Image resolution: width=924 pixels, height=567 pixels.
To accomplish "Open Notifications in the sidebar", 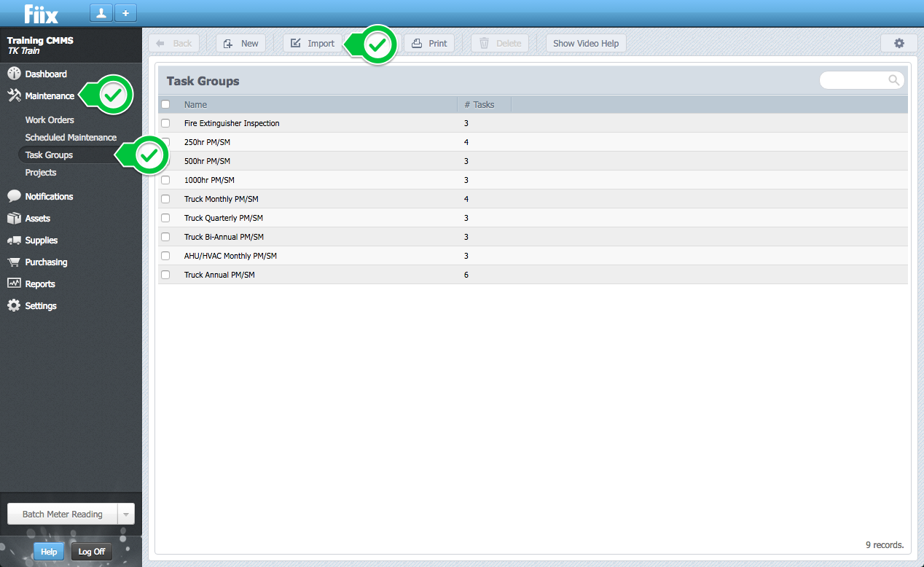I will tap(49, 196).
